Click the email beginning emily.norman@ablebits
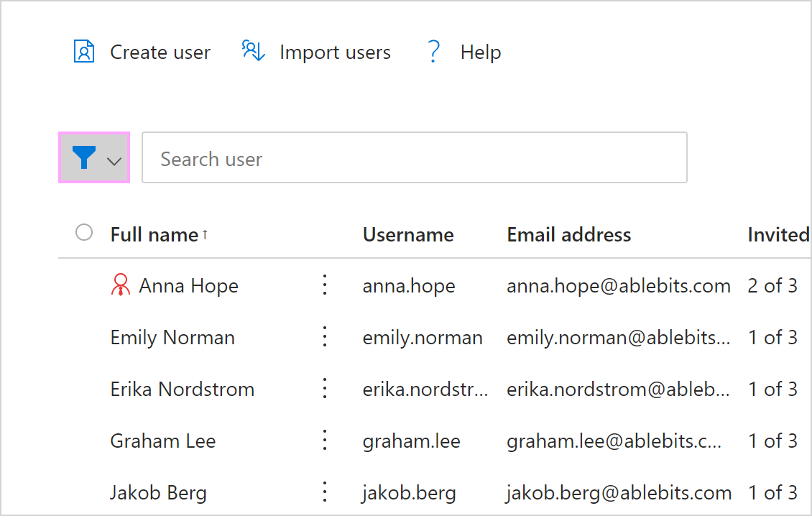 click(x=618, y=338)
